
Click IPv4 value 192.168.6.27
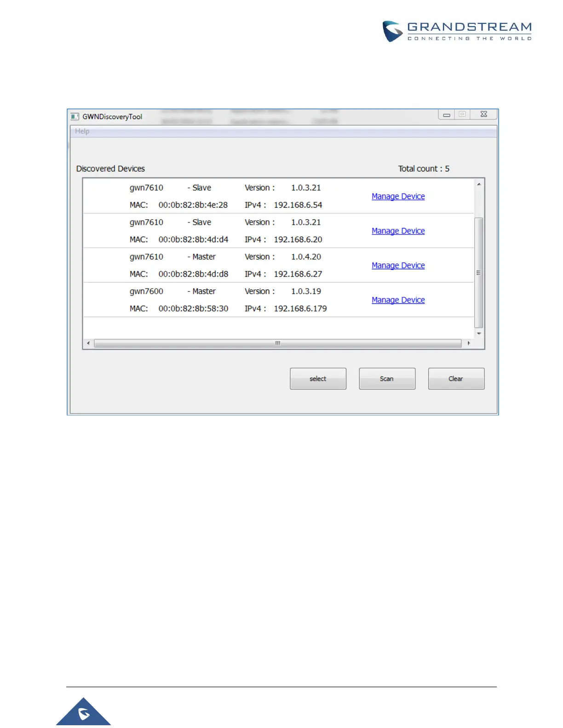298,274
